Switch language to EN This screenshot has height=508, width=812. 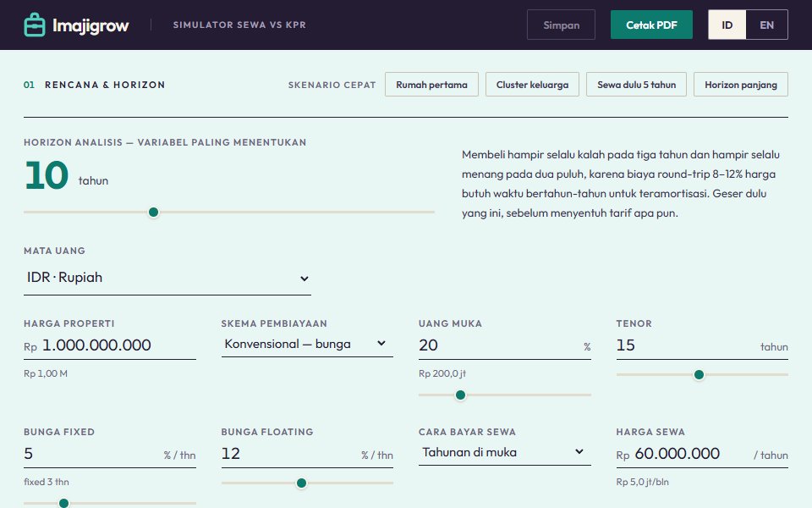[x=767, y=25]
